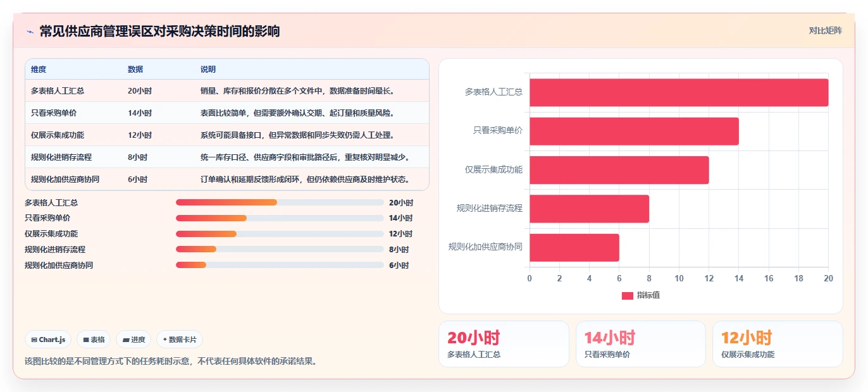868x392 pixels.
Task: Click the 6小时 cell in the table
Action: 137,180
